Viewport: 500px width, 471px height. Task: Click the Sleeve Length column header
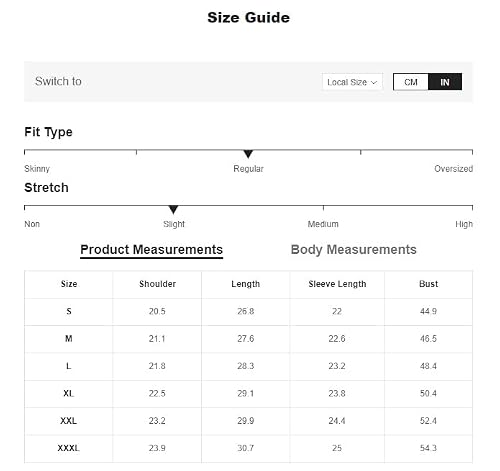[x=337, y=284]
